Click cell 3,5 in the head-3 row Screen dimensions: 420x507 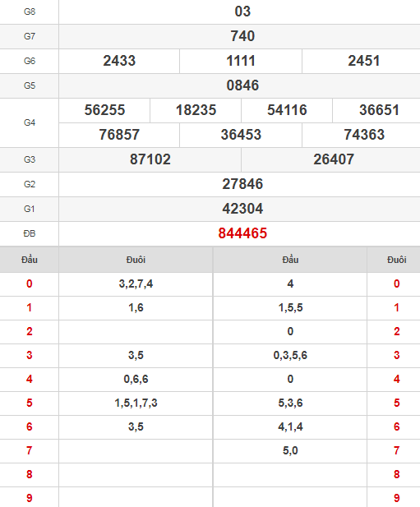[136, 355]
